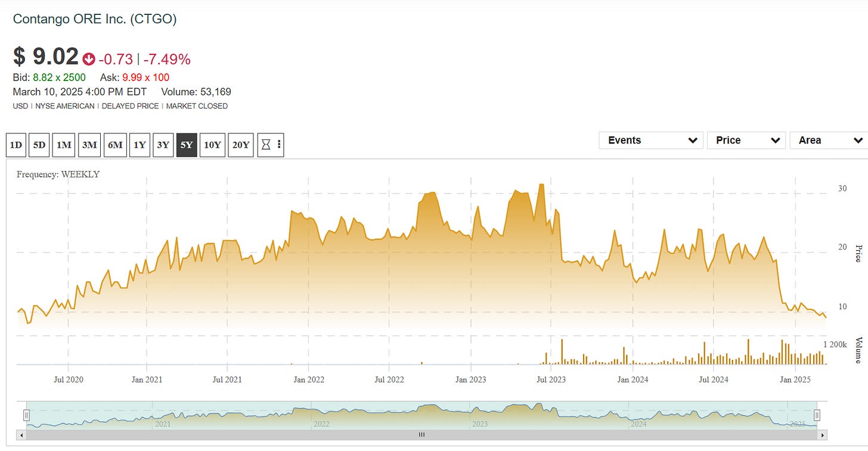Click the horizontal scrollbar thumb under navigator
The height and width of the screenshot is (451, 868).
pos(421,435)
